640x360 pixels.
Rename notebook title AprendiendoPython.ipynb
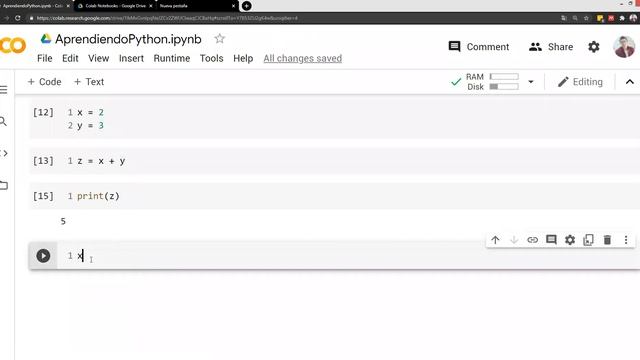(128, 39)
